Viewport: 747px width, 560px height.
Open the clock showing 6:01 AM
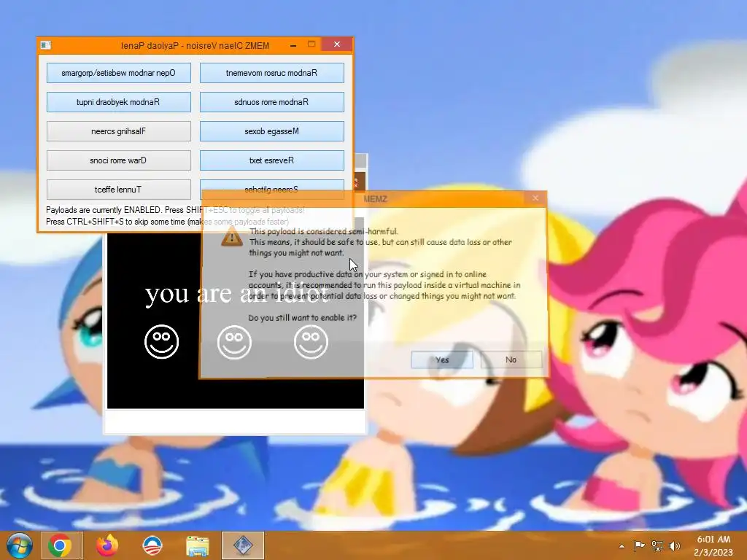pos(713,545)
